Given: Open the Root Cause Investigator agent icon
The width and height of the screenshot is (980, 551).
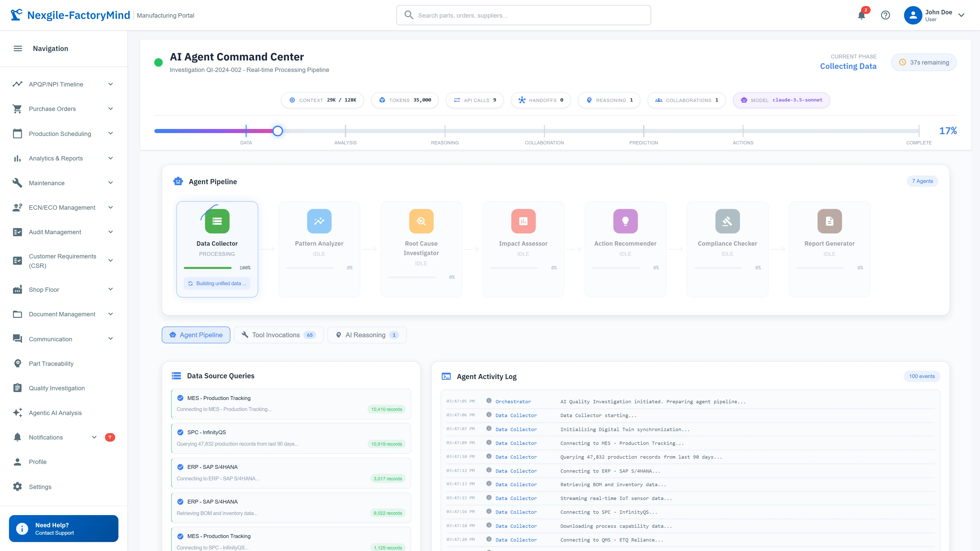Looking at the screenshot, I should point(421,221).
